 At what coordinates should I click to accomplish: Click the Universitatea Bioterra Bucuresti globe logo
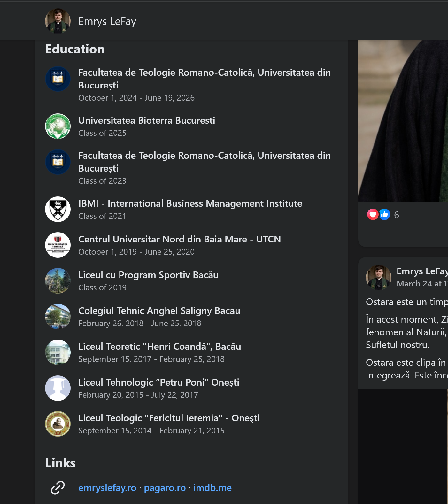[x=58, y=126]
